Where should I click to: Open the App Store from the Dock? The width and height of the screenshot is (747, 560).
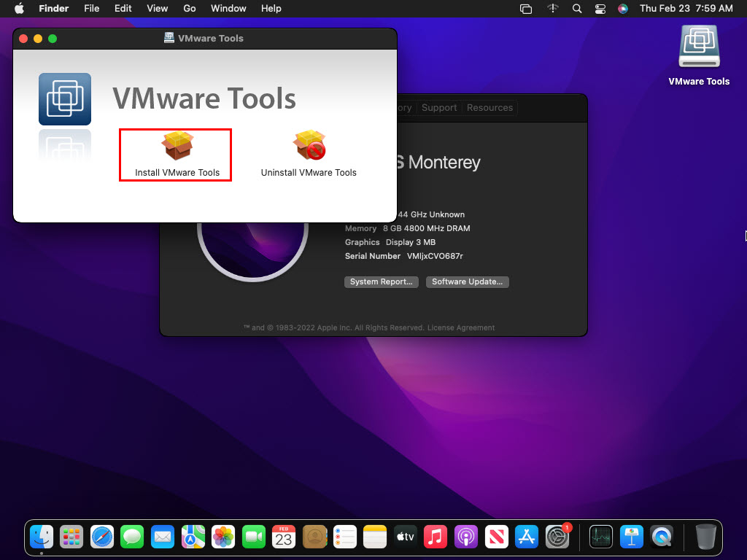click(527, 537)
